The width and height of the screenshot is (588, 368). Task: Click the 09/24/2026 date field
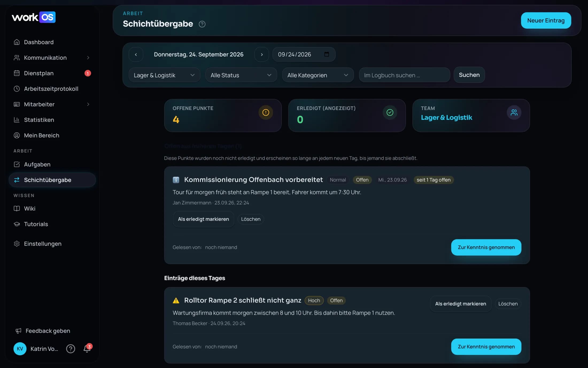tap(304, 55)
